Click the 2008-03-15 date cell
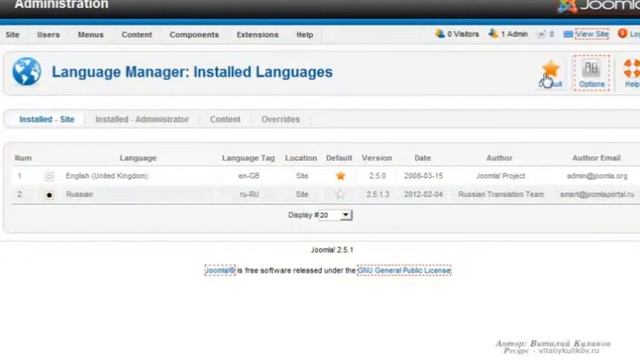The image size is (640, 360). click(x=423, y=176)
